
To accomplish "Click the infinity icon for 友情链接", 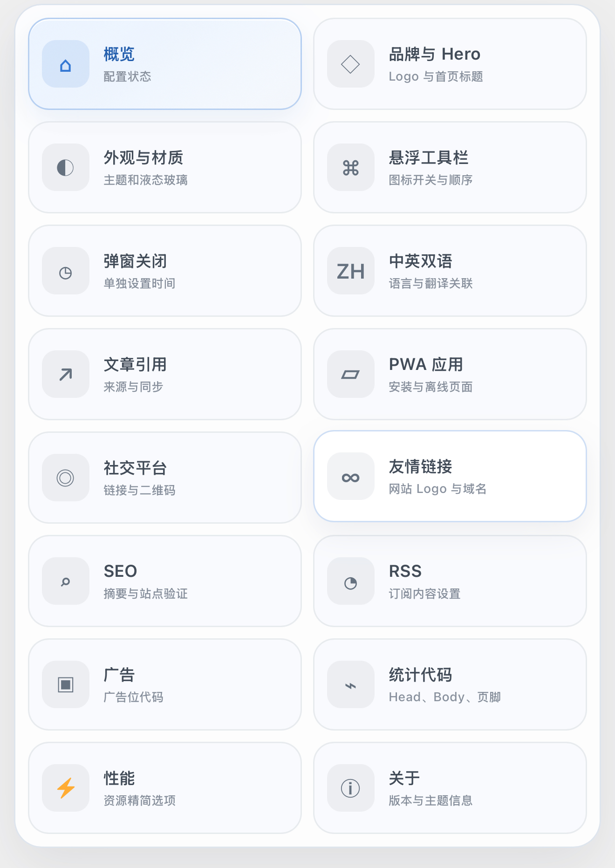I will coord(351,477).
